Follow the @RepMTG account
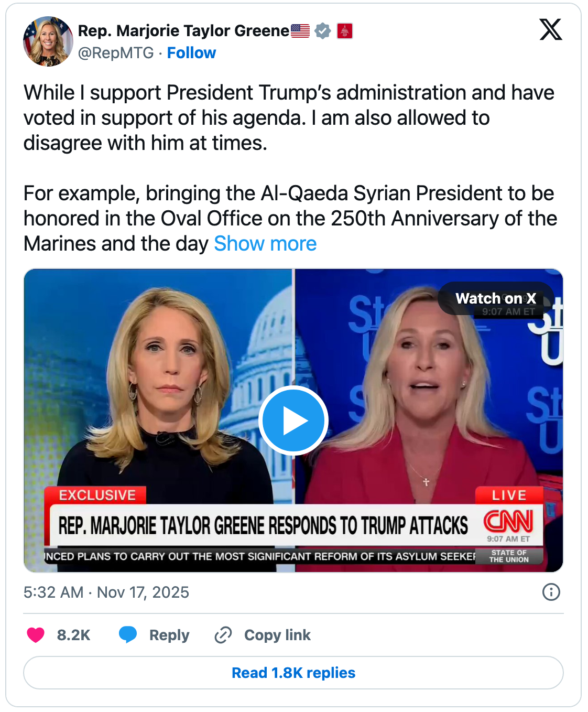Screen dimensions: 588x712 tap(191, 53)
